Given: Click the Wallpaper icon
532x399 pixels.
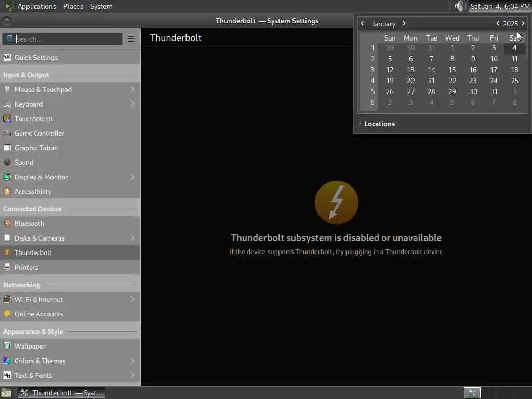Looking at the screenshot, I should pyautogui.click(x=7, y=347).
